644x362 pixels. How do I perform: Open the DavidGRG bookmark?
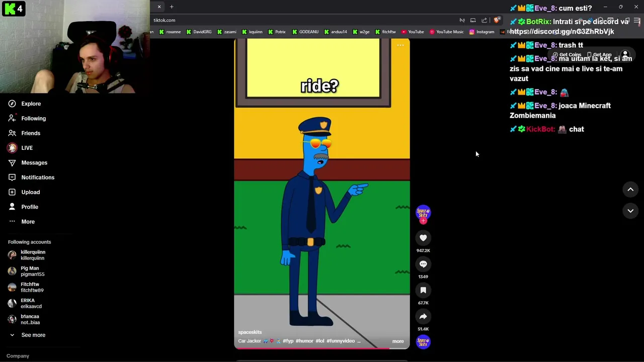199,32
